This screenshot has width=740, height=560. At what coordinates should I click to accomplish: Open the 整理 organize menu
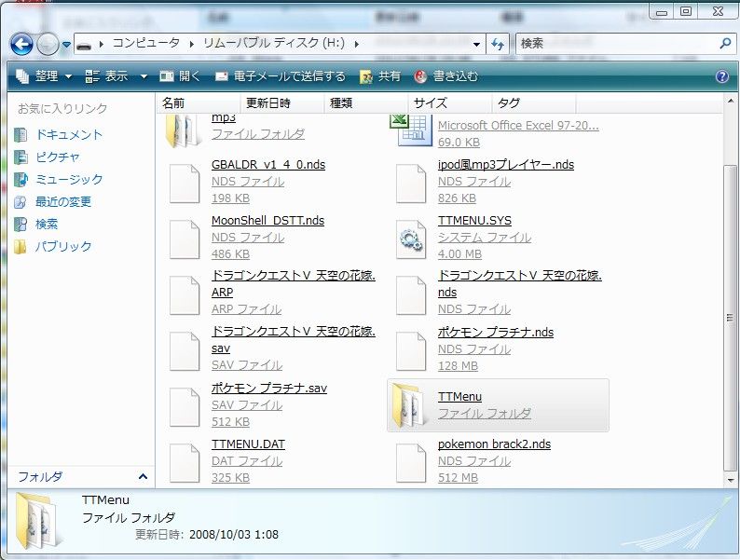pos(44,76)
